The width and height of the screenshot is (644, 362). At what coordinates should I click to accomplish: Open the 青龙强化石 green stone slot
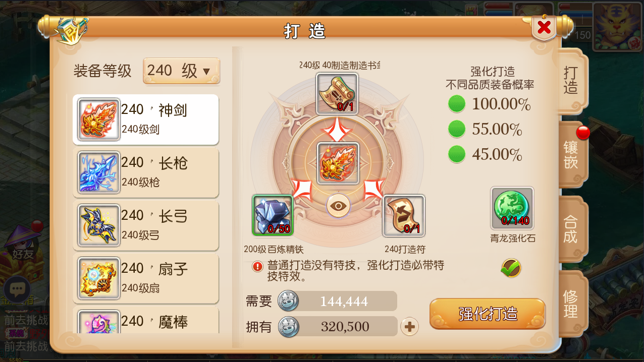[512, 208]
